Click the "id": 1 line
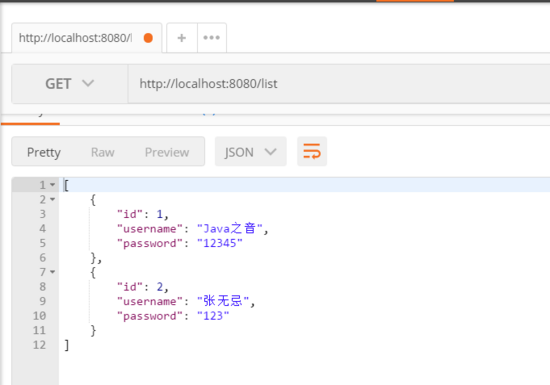This screenshot has height=385, width=550. (143, 214)
